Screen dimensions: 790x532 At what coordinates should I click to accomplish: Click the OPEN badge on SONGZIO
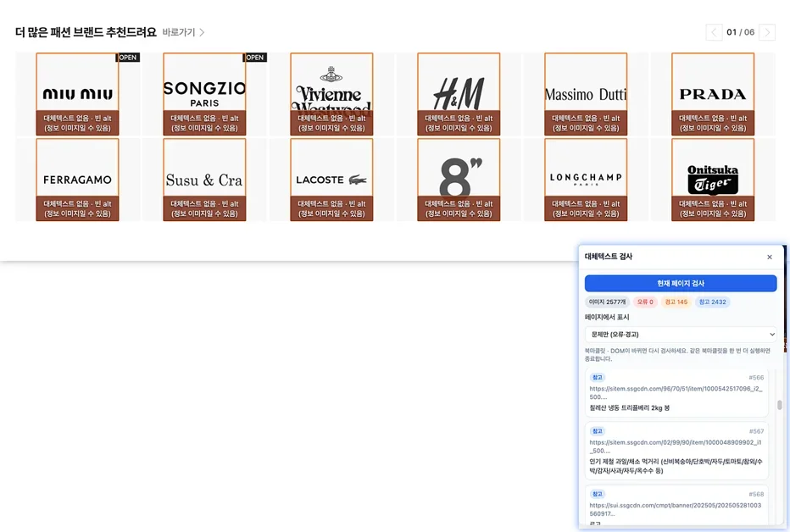point(255,58)
